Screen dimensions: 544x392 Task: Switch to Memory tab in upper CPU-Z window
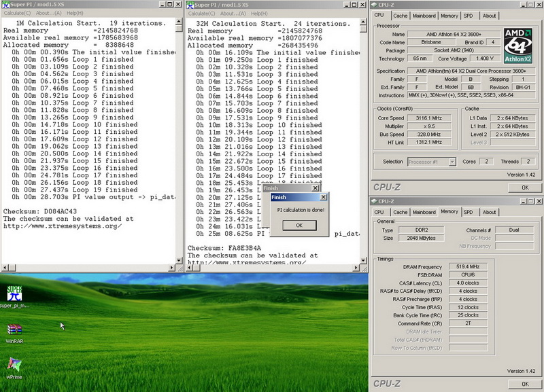coord(449,16)
